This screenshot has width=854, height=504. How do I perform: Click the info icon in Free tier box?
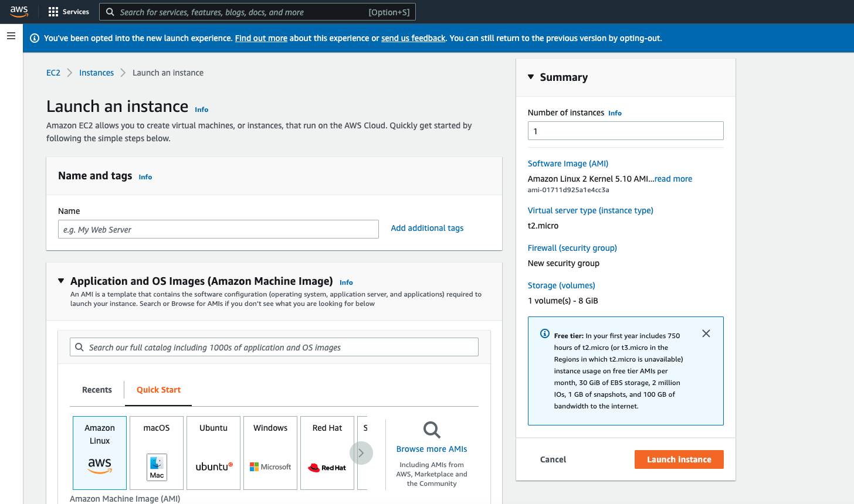[x=545, y=333]
